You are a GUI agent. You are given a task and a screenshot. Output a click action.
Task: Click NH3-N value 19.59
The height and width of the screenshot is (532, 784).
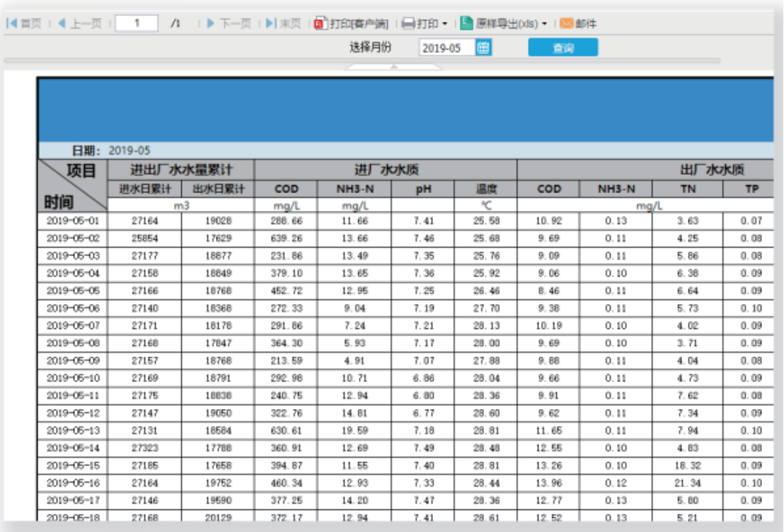click(x=354, y=431)
